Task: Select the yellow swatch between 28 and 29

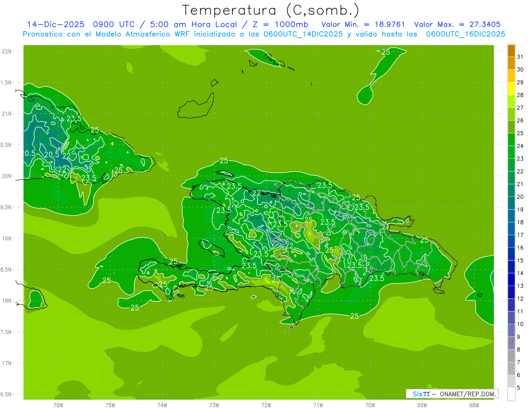Action: point(511,89)
